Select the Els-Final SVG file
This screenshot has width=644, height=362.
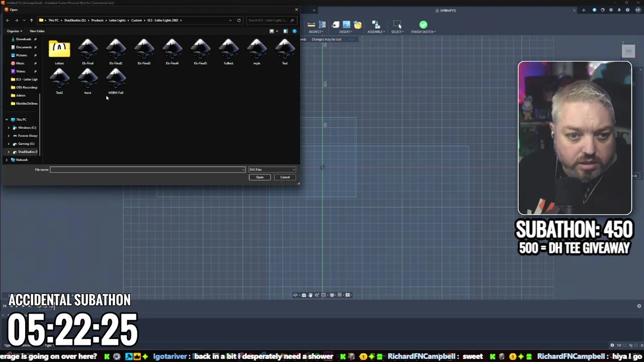(88, 52)
